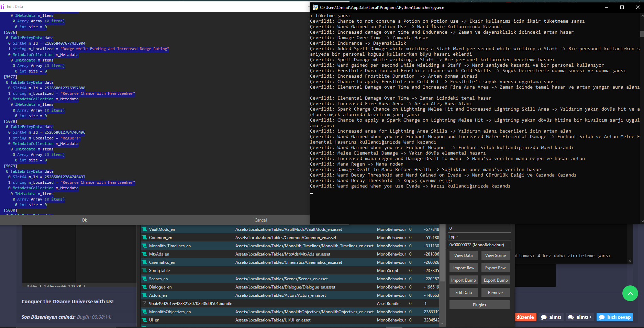The image size is (644, 328).
Task: Click the console window vertical scrollbar thumb
Action: pyautogui.click(x=642, y=34)
